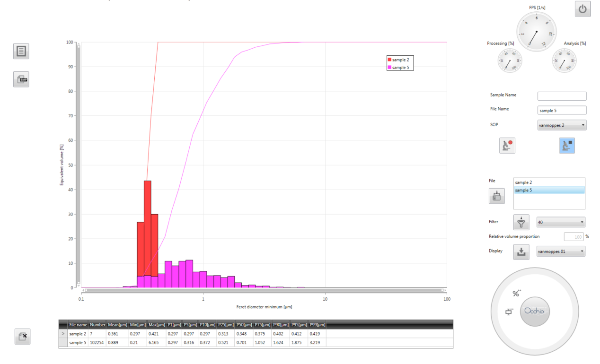The height and width of the screenshot is (364, 600).
Task: Select sample 2 in the File list
Action: [x=549, y=182]
